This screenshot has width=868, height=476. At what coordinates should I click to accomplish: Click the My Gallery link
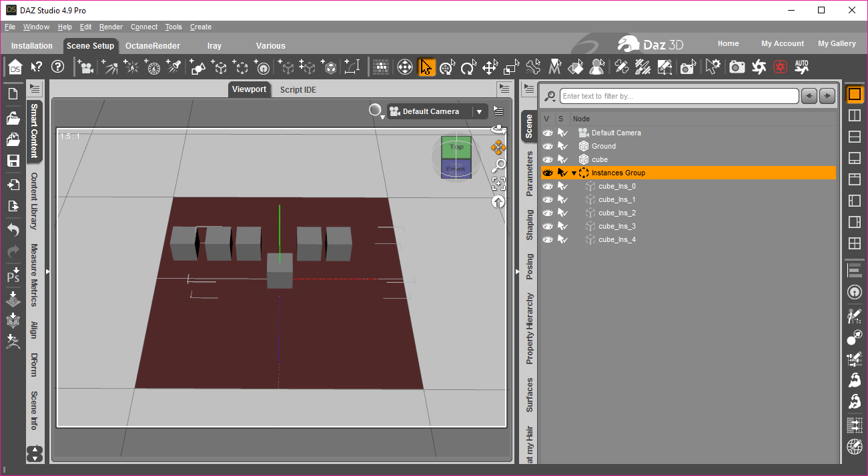tap(837, 43)
